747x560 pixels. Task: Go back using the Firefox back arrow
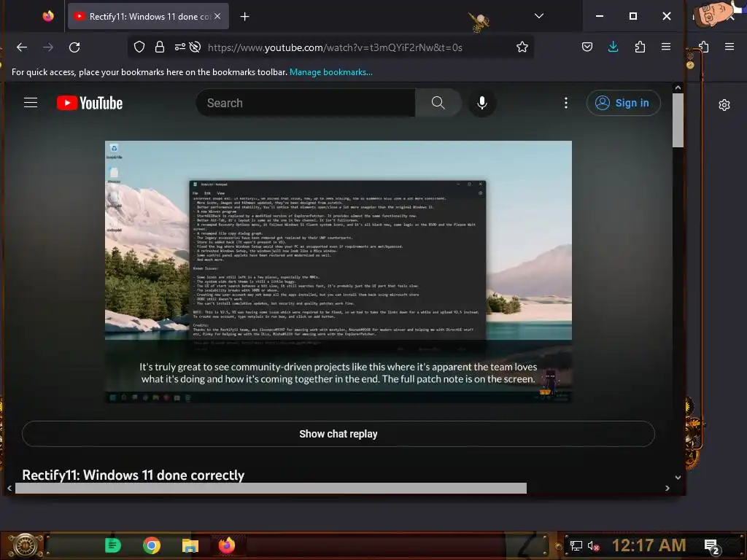(22, 47)
